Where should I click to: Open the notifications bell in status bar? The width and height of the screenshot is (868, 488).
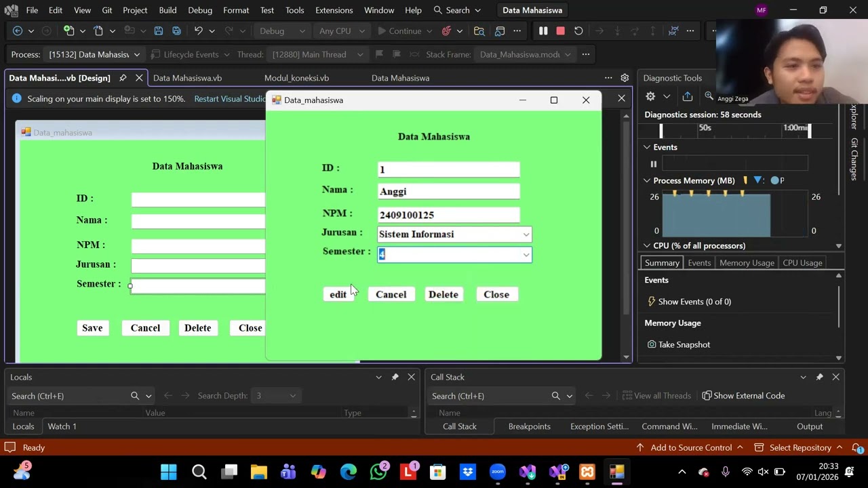857,447
